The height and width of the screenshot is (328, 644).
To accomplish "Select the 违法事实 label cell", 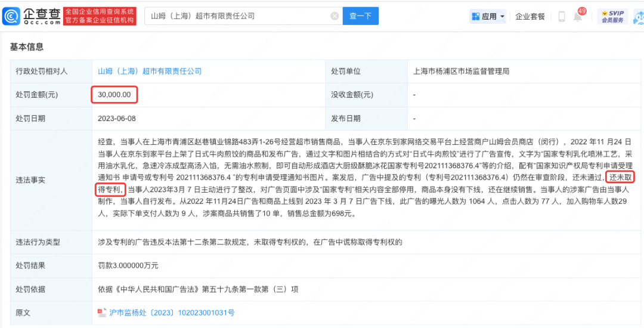I will 51,181.
